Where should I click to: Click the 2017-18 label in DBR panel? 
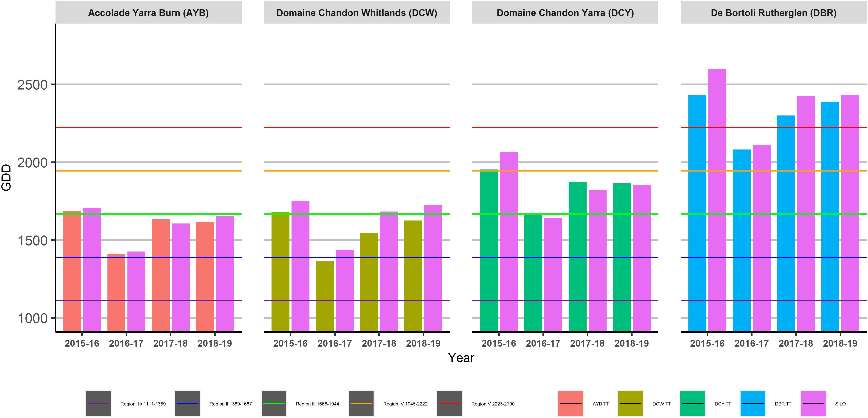coord(795,343)
